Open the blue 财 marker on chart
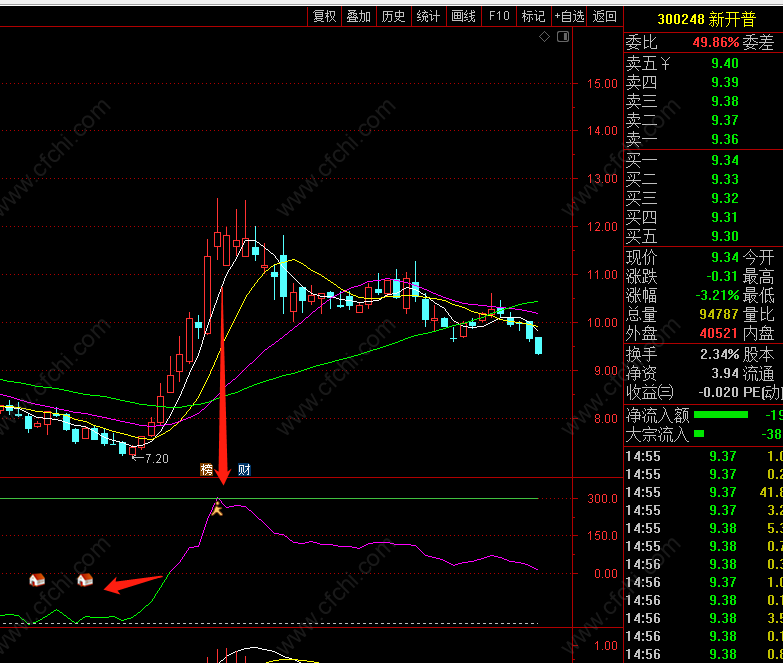The width and height of the screenshot is (783, 663). pos(244,469)
